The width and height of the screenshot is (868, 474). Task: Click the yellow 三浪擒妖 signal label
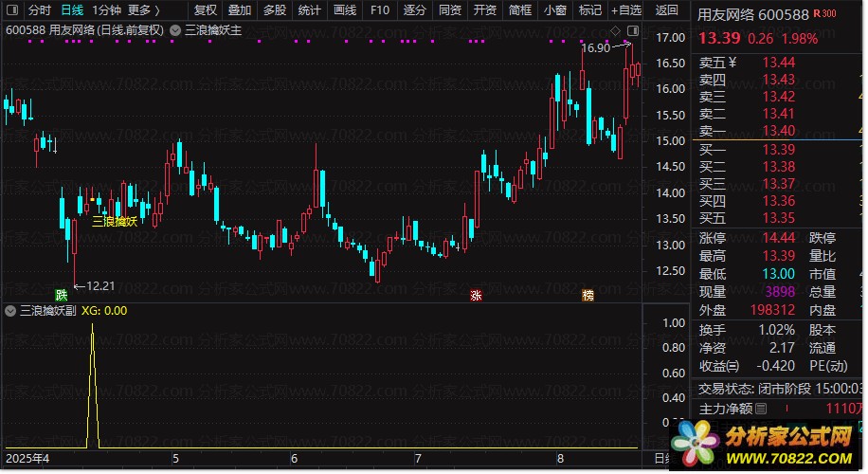[x=115, y=222]
